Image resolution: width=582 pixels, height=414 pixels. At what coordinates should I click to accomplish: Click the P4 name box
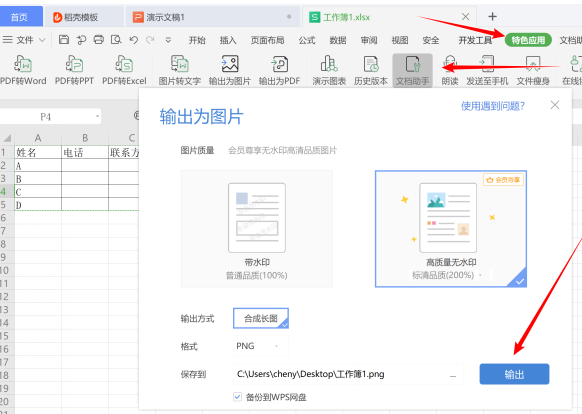(x=45, y=117)
